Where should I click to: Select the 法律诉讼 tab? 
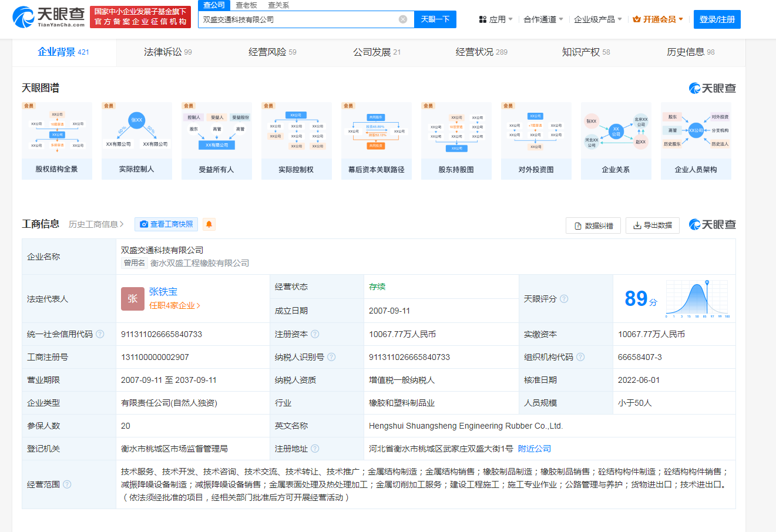tap(168, 52)
